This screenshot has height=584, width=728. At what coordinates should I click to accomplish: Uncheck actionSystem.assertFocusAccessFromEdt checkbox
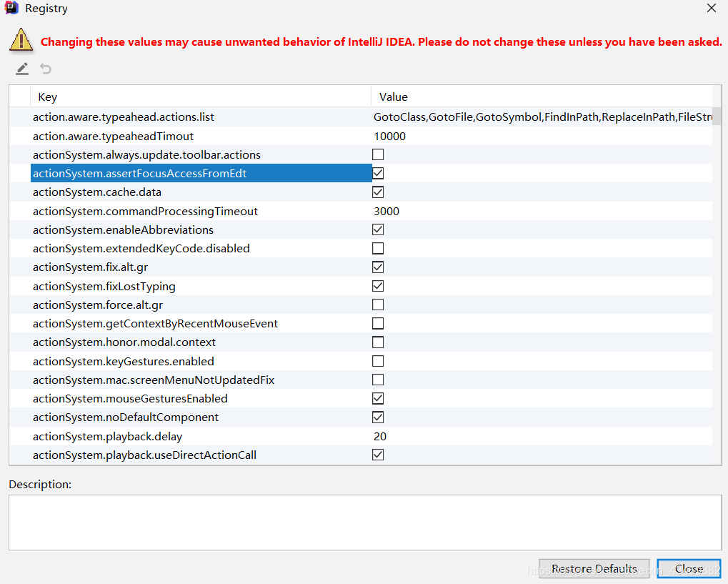coord(378,173)
